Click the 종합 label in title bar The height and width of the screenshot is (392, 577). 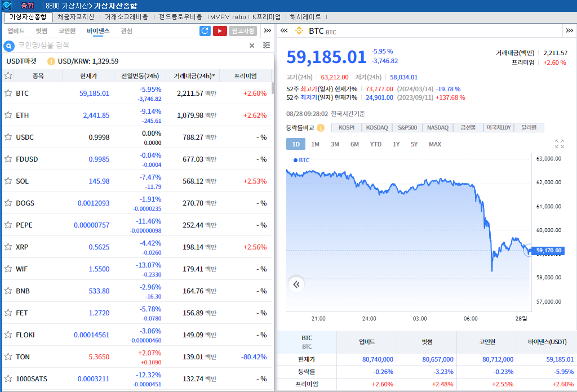click(27, 6)
